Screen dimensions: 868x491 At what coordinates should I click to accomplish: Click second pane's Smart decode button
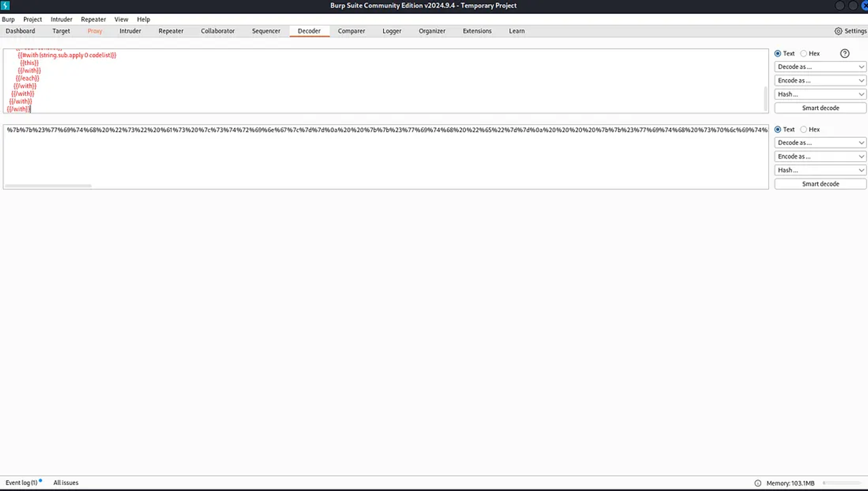tap(820, 184)
